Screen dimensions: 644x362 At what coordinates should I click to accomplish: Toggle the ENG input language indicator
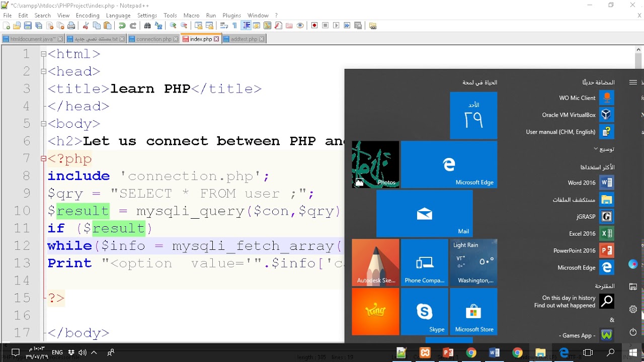click(57, 352)
